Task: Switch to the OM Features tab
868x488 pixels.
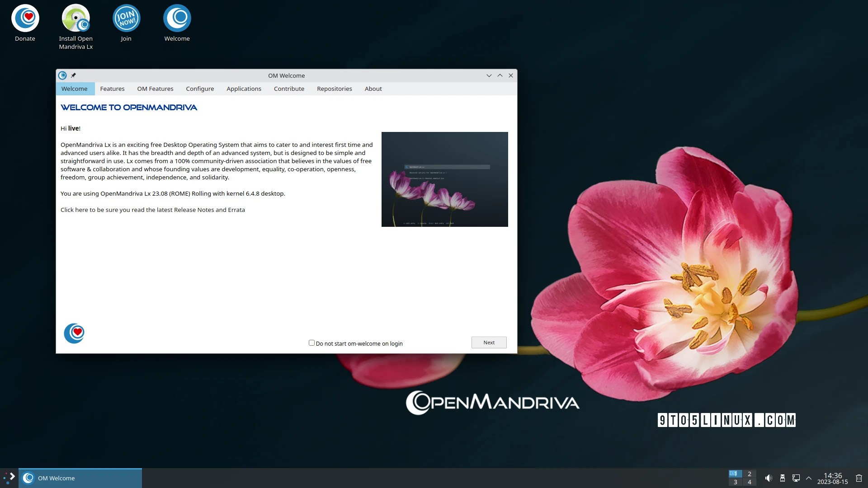Action: (x=155, y=89)
